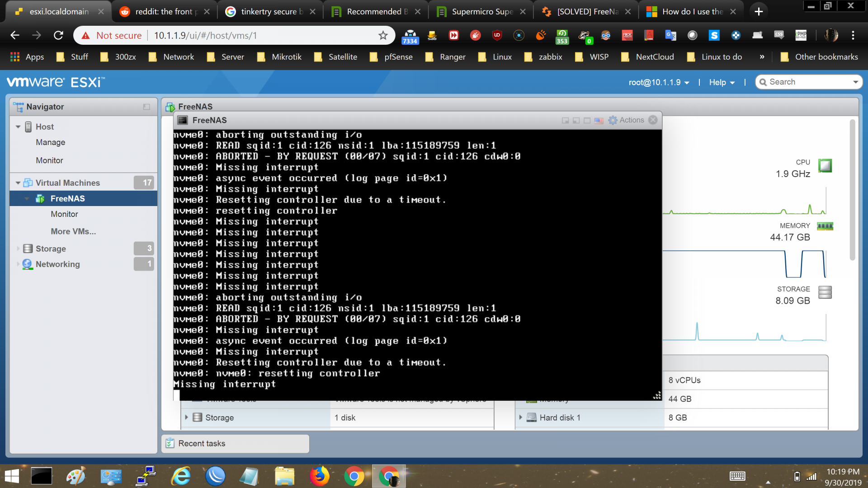
Task: Open the touch keyboard tray icon
Action: coord(737,476)
